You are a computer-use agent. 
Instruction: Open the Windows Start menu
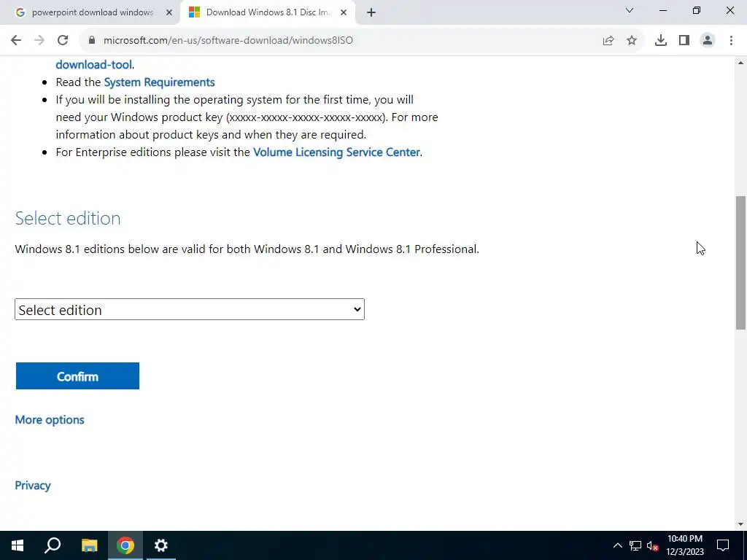[18, 545]
